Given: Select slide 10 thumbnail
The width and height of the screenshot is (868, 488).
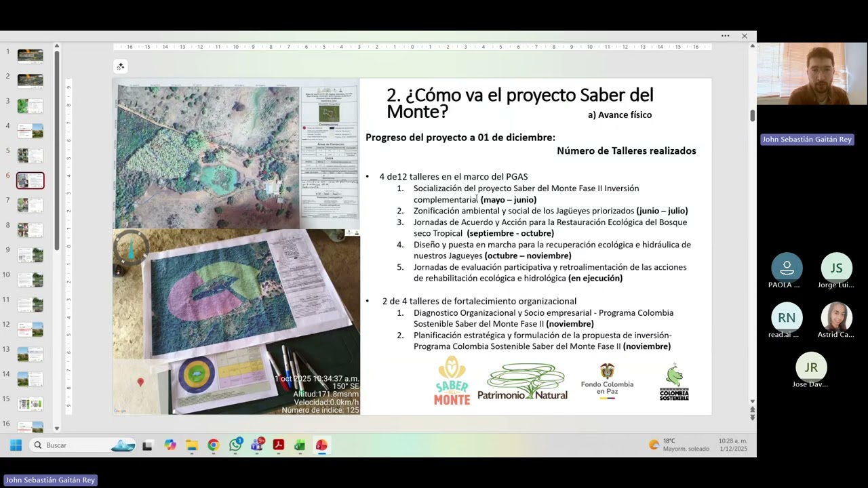Looking at the screenshot, I should point(31,280).
